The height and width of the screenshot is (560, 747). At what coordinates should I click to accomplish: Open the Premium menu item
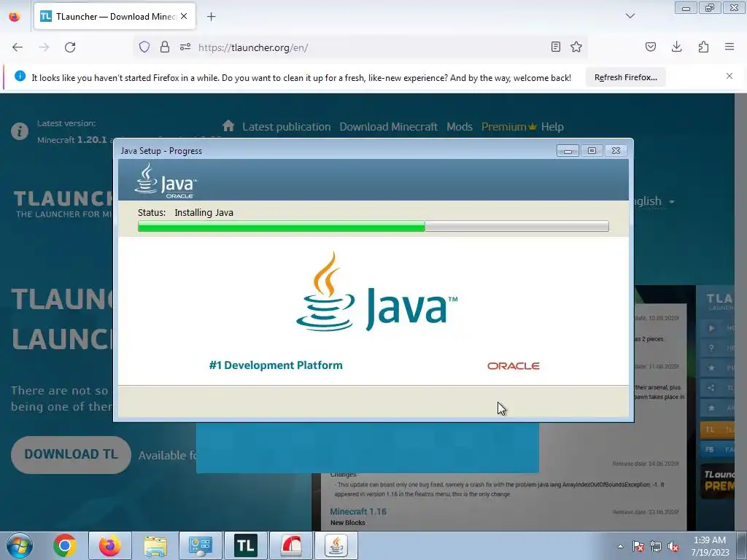(x=508, y=127)
